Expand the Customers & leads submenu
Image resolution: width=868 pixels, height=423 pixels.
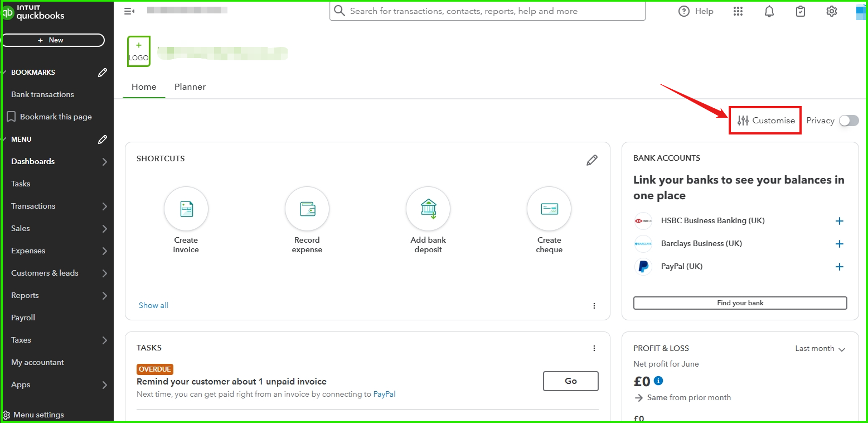point(104,273)
